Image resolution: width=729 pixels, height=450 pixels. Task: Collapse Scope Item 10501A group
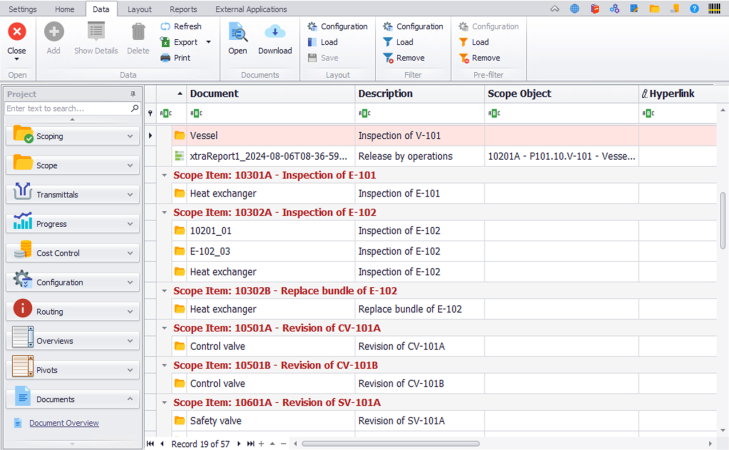click(164, 328)
